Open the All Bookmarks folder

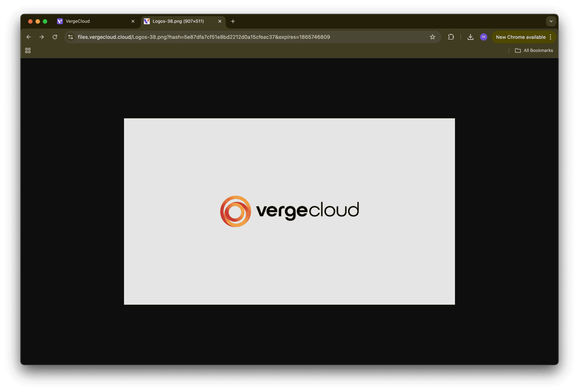click(534, 51)
